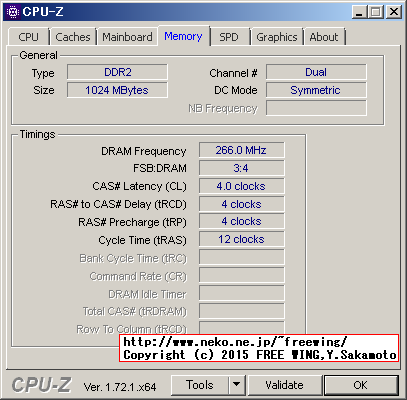Click the RAS# Precharge (tRP) label
Viewport: 407px width, 400px height.
132,222
